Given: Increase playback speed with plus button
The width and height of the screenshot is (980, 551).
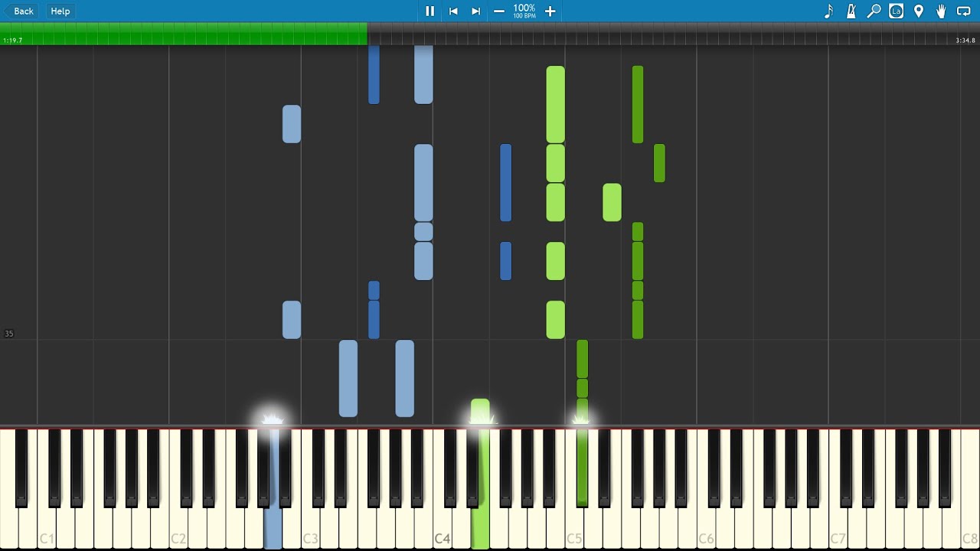Looking at the screenshot, I should point(550,11).
